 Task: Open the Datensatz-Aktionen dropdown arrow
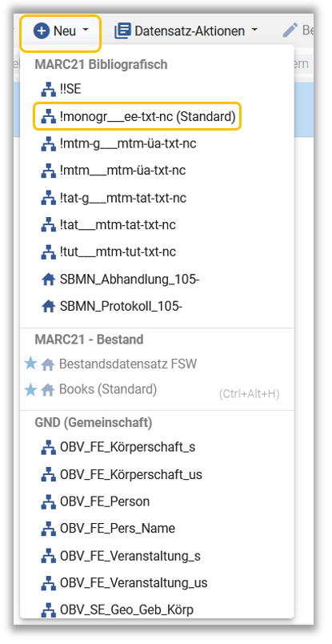pyautogui.click(x=254, y=30)
